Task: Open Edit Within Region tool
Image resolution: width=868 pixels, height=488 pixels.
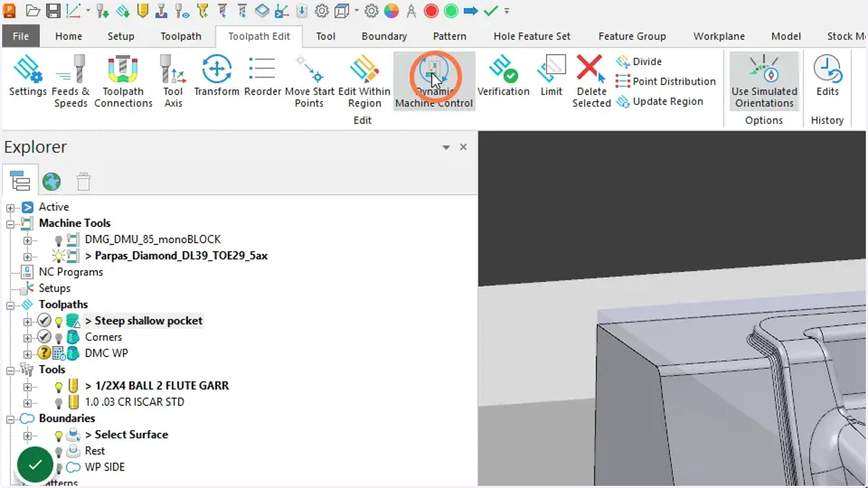Action: tap(365, 81)
